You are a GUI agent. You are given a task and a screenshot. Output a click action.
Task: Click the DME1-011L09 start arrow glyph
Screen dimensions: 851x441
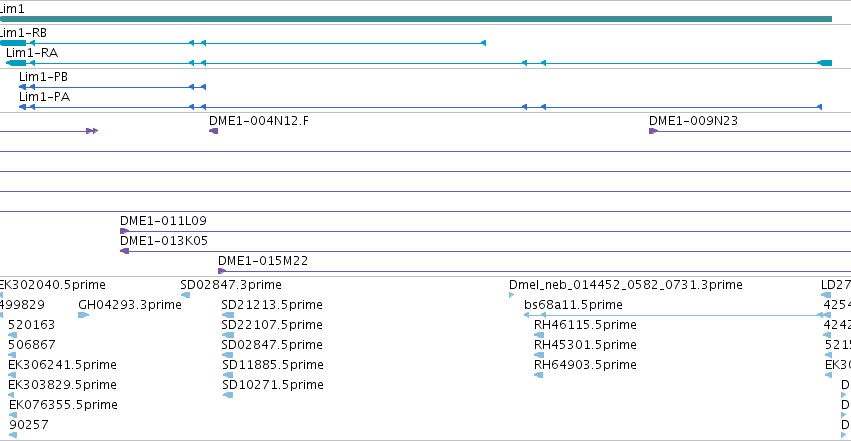(x=124, y=231)
